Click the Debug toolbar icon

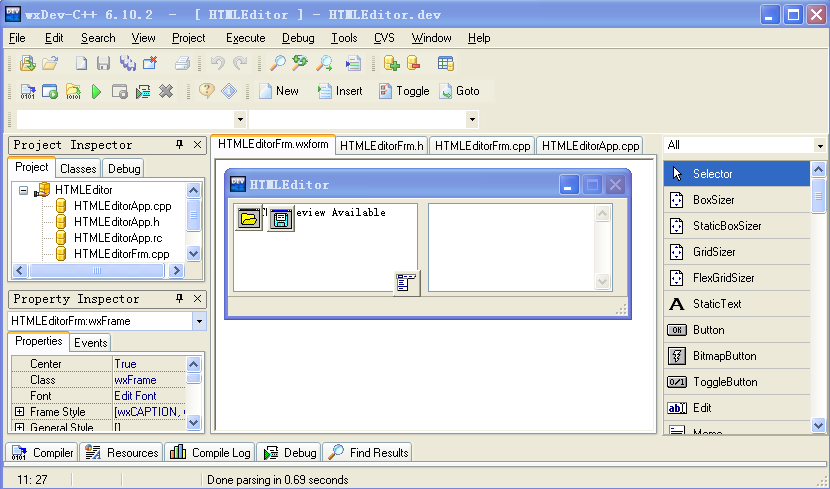pyautogui.click(x=143, y=91)
